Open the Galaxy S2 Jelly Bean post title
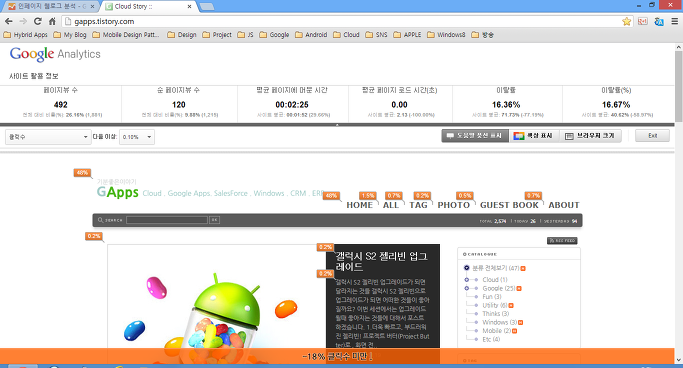 [381, 261]
